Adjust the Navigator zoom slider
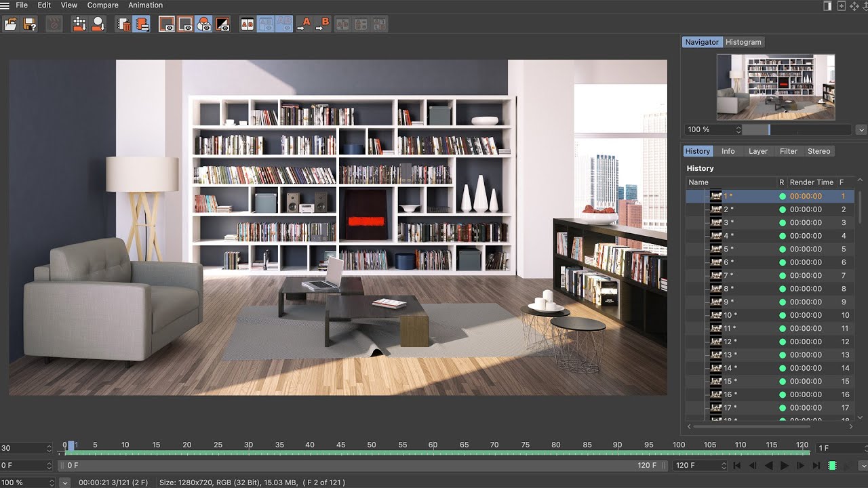 [797, 129]
